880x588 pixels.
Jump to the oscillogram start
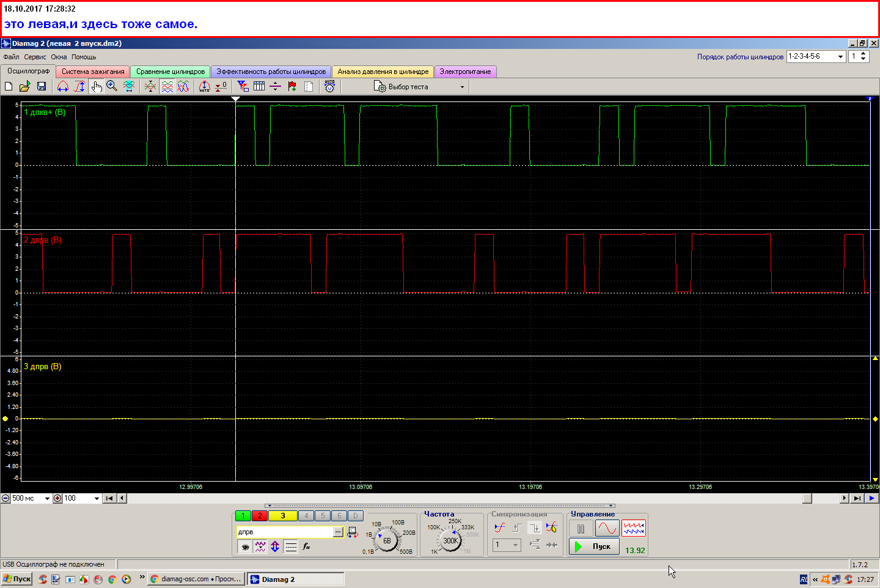coord(109,498)
